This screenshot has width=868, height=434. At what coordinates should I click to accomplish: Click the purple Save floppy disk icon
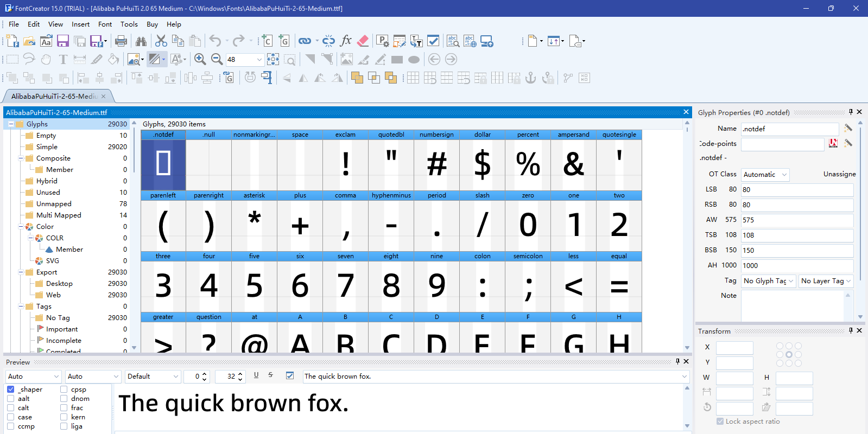coord(63,41)
